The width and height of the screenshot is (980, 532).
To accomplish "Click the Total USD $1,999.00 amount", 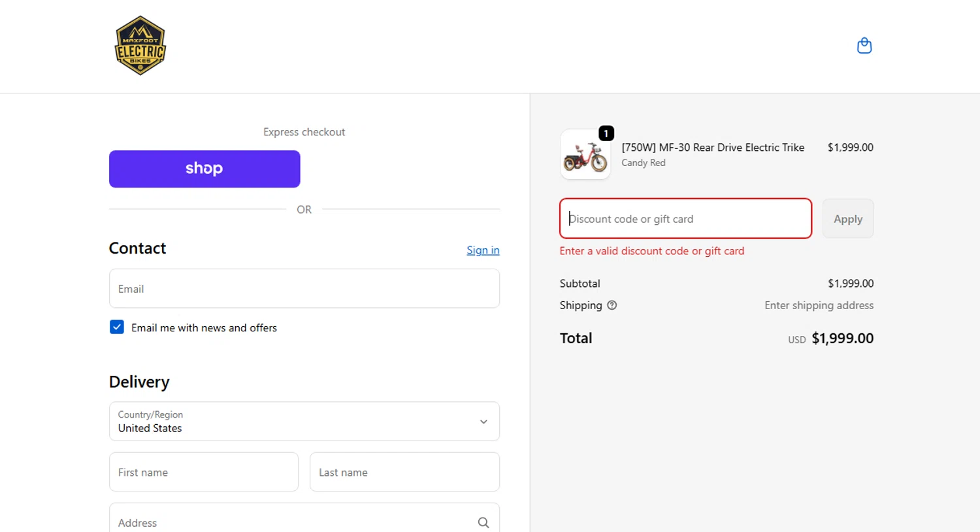I will click(x=830, y=339).
